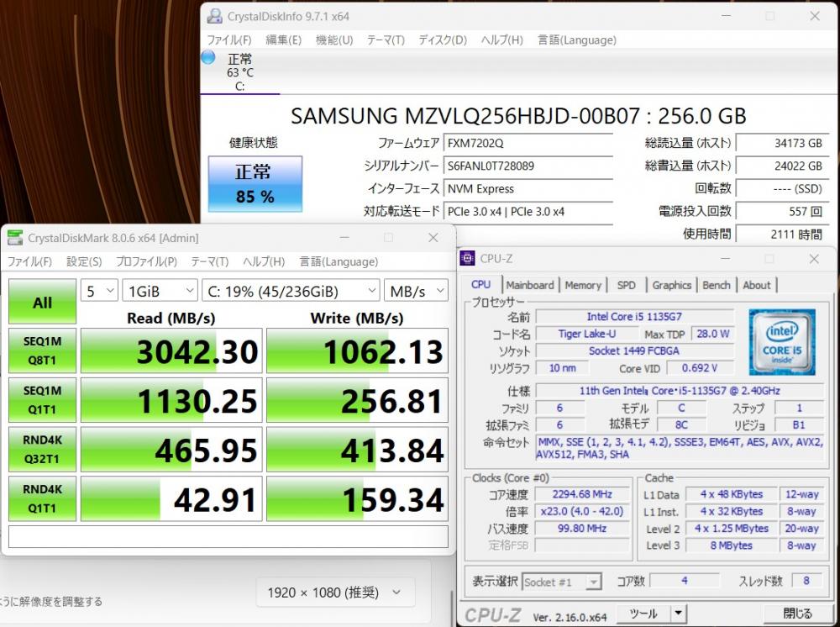Screen dimensions: 840x627
Task: Run all benchmarks with All button
Action: [x=42, y=303]
